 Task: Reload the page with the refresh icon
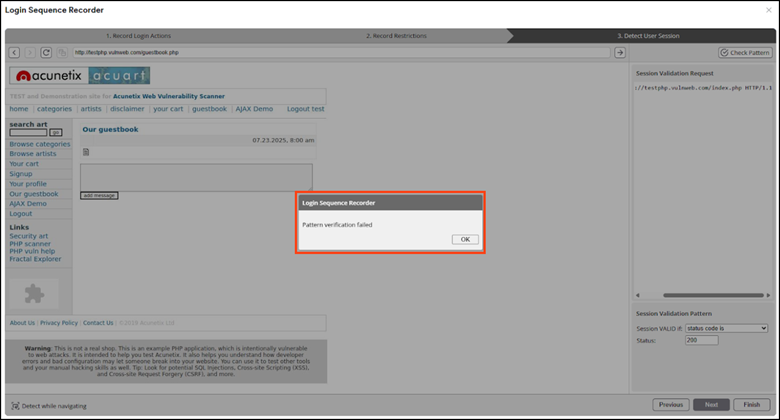pos(46,53)
